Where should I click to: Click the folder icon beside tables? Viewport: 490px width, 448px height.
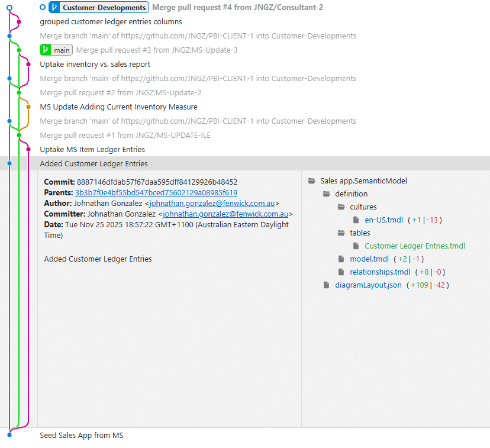[340, 233]
